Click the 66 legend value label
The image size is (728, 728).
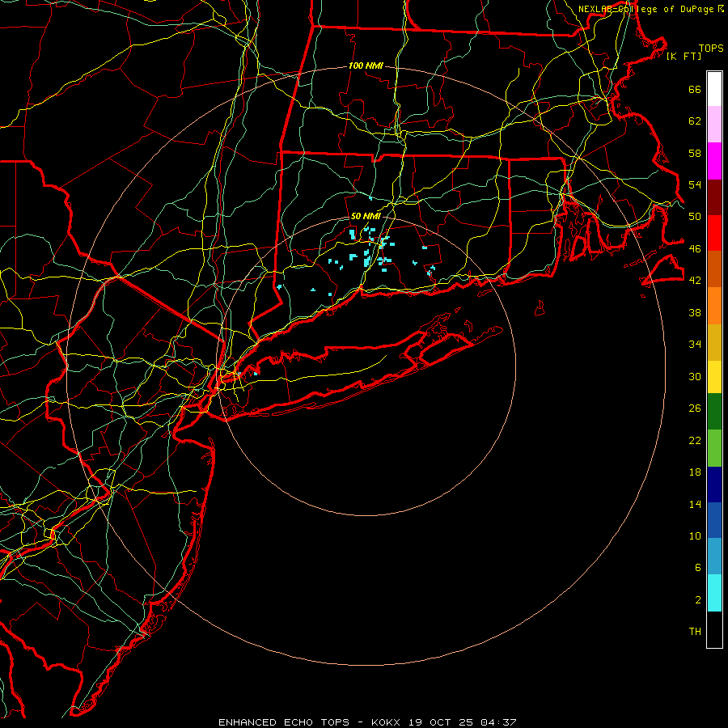coord(695,89)
